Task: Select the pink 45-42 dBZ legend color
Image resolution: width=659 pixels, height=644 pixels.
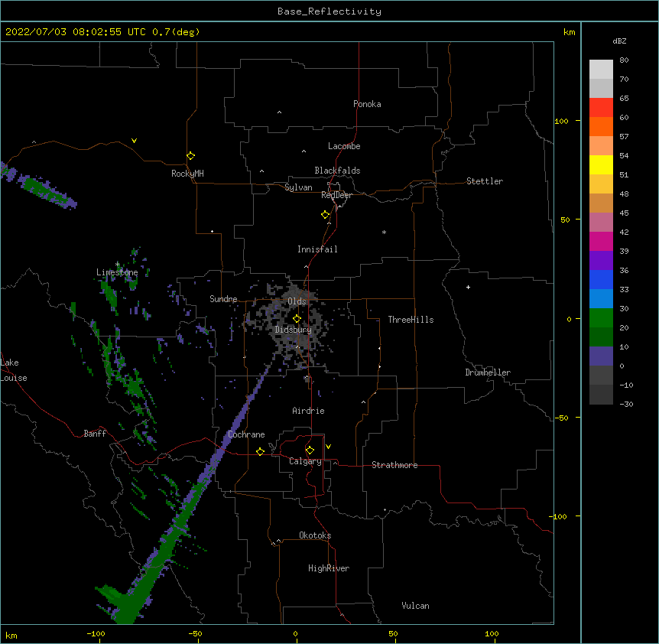Action: [601, 222]
